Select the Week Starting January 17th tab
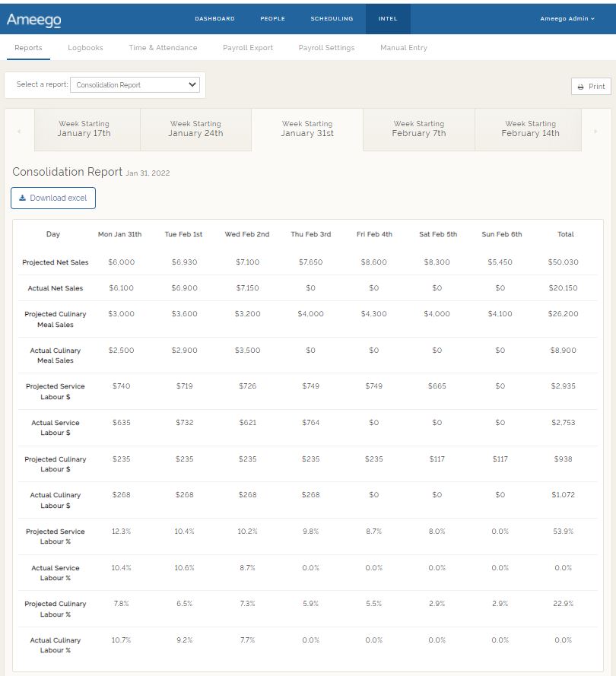 click(84, 129)
